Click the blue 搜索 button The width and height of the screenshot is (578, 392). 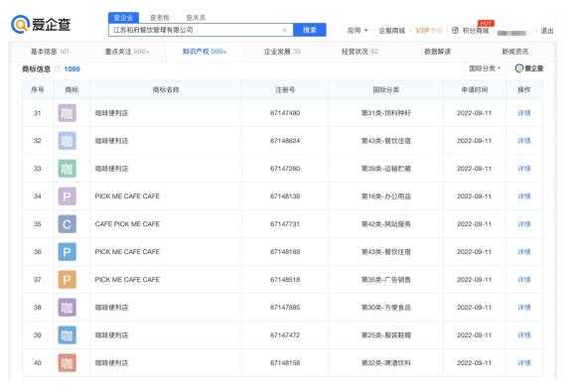click(310, 30)
